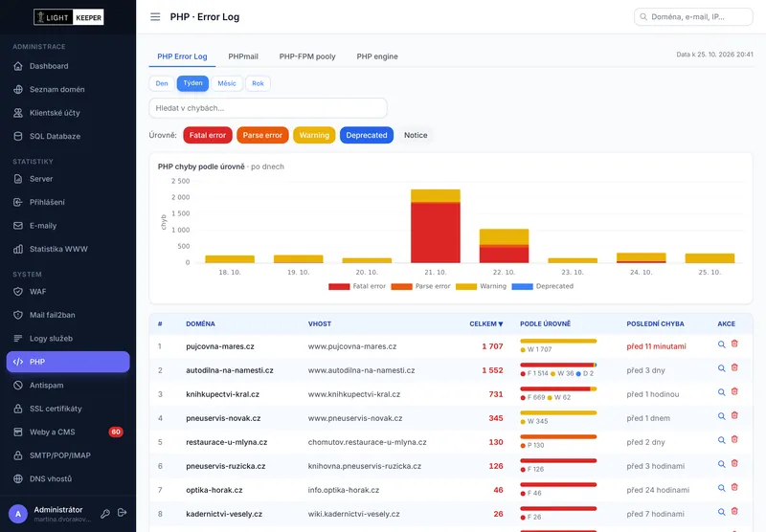Viewport: 766px width, 532px height.
Task: Toggle the Parse error level filter
Action: [x=262, y=135]
